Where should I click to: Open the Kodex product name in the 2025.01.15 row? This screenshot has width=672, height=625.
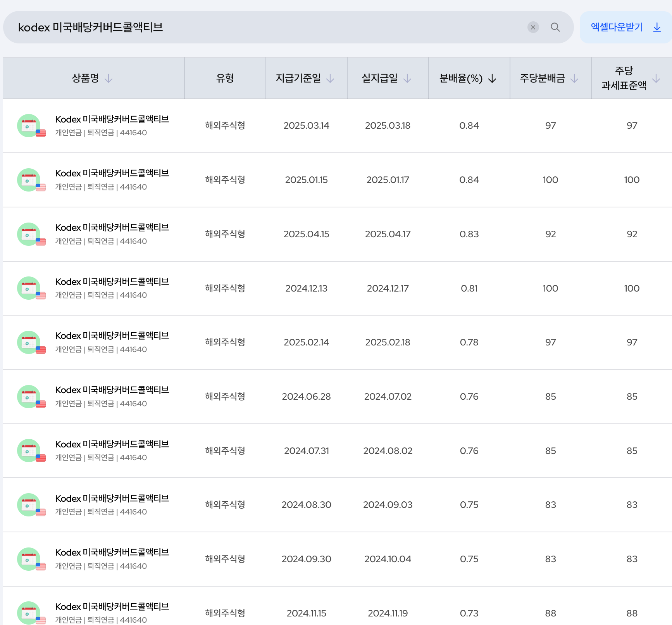tap(112, 173)
